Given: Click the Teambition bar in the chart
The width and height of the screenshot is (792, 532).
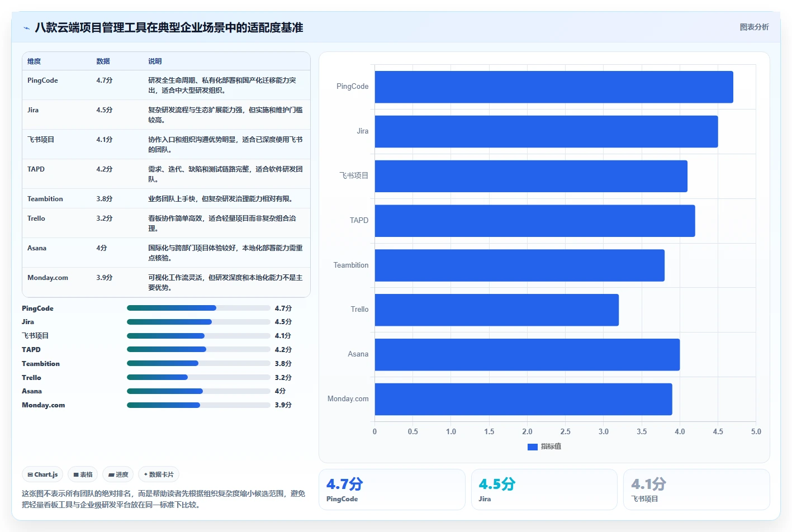Looking at the screenshot, I should pos(520,265).
